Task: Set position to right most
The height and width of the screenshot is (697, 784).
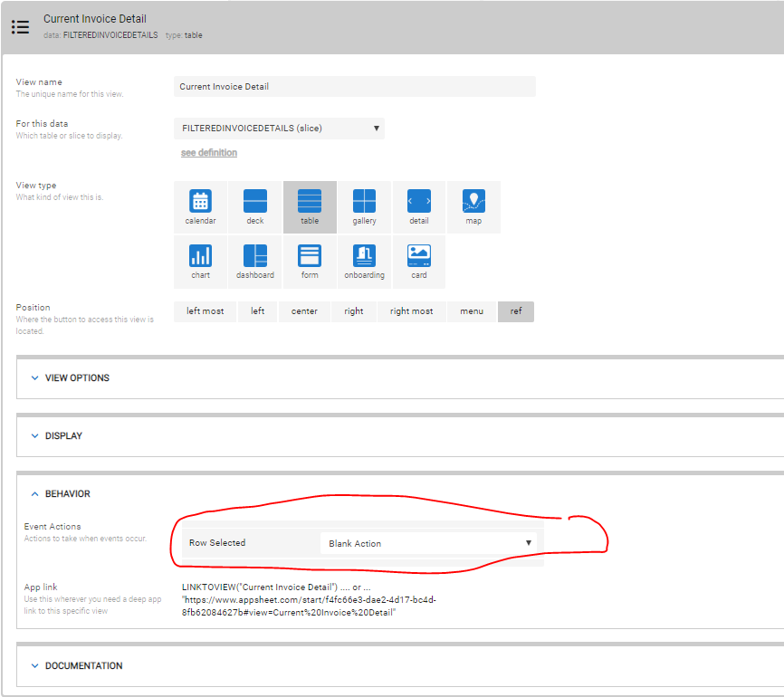Action: click(x=412, y=311)
